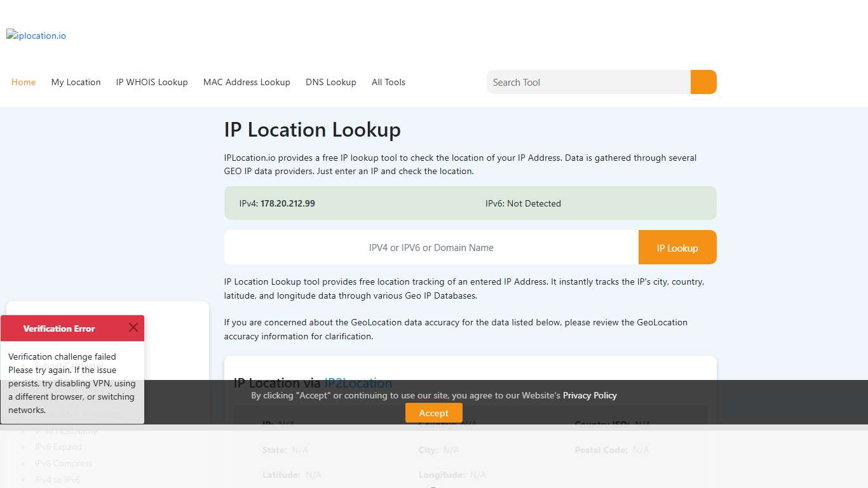Click the iplocation.io logo
The height and width of the screenshot is (488, 868).
tap(36, 35)
